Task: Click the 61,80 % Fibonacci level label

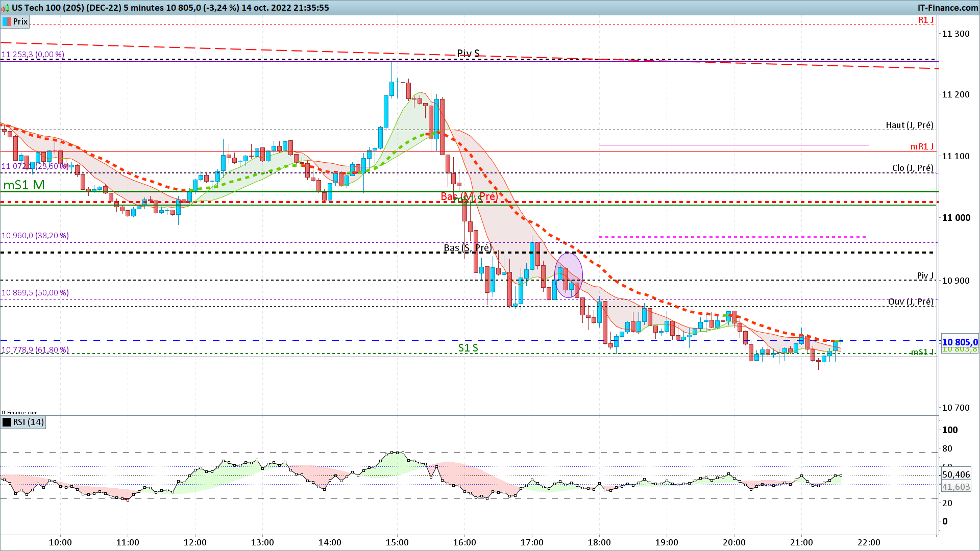Action: pos(35,350)
